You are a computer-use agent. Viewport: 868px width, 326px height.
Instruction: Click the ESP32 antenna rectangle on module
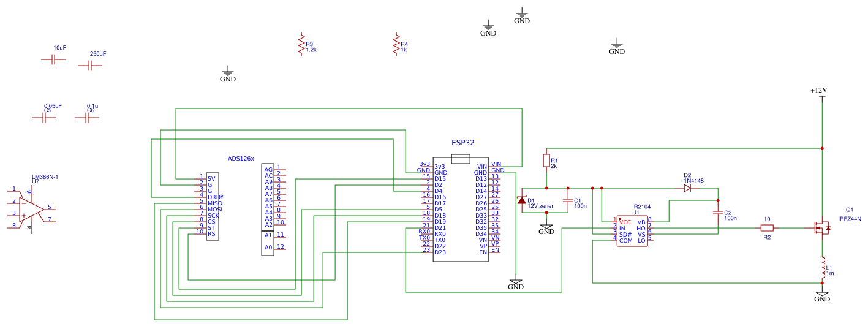pyautogui.click(x=461, y=159)
